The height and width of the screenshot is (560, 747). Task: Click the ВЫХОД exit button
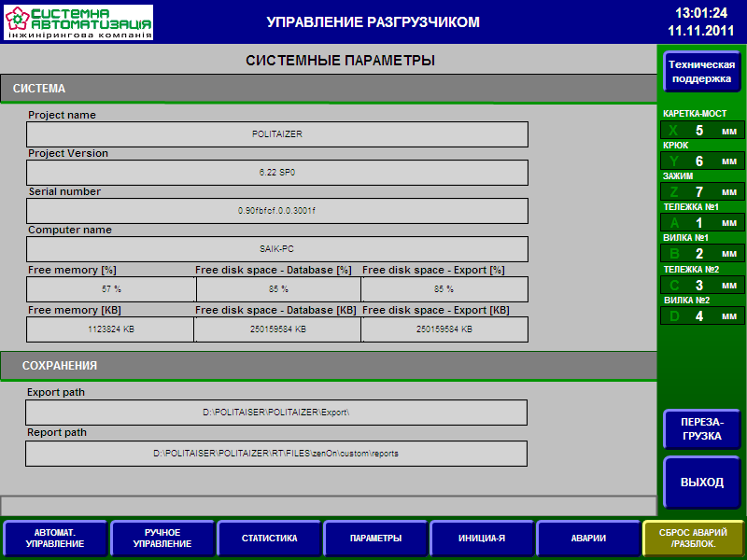click(702, 483)
